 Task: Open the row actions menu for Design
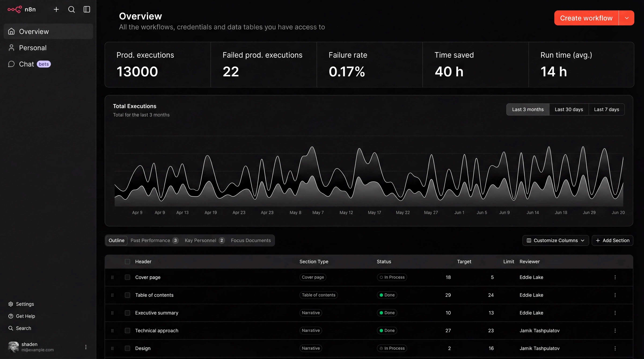tap(615, 348)
